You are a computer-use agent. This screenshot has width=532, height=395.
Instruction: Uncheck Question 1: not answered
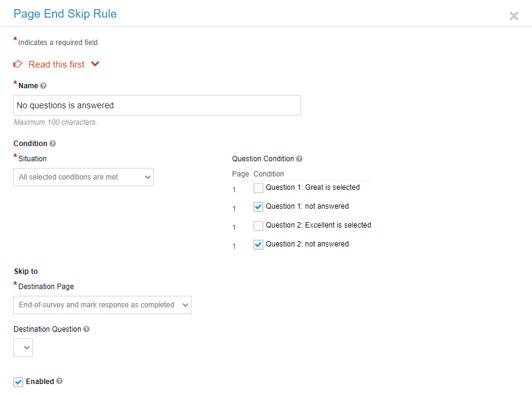(x=258, y=207)
